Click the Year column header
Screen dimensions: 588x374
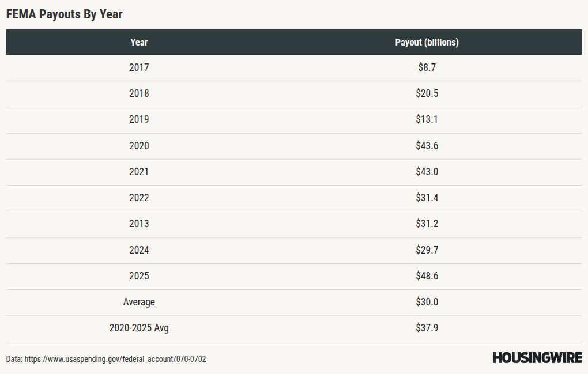pyautogui.click(x=139, y=42)
